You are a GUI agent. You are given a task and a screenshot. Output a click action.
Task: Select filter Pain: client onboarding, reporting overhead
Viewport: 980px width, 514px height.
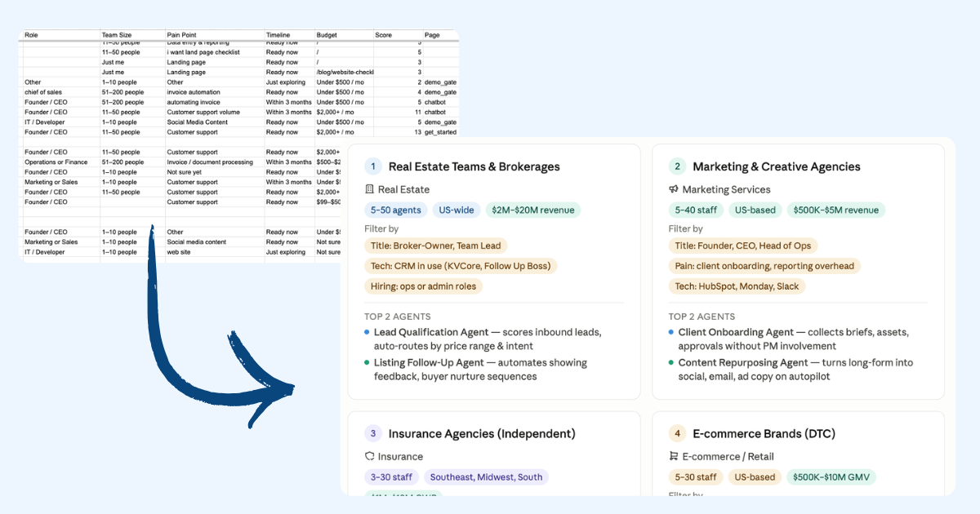(764, 266)
